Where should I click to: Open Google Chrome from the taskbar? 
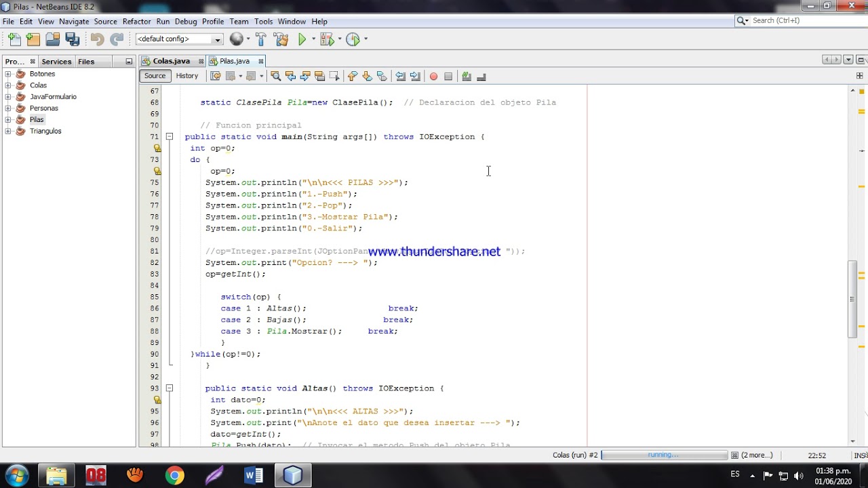pyautogui.click(x=174, y=475)
